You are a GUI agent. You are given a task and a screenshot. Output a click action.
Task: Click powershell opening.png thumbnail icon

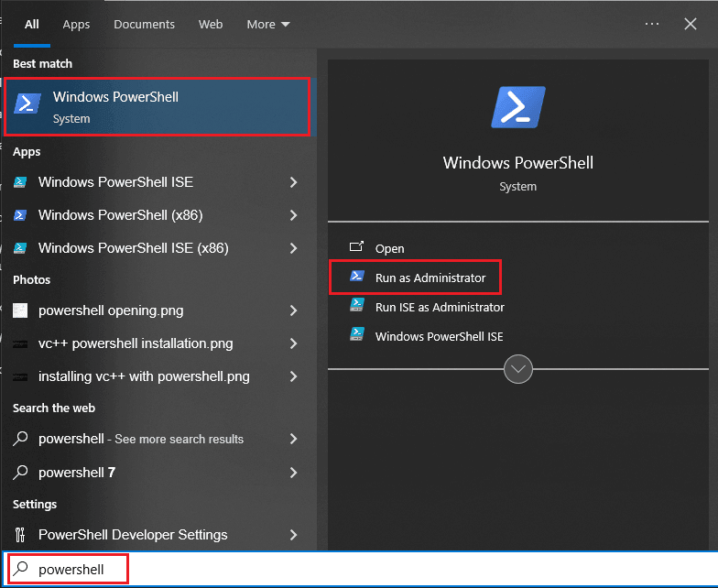20,310
